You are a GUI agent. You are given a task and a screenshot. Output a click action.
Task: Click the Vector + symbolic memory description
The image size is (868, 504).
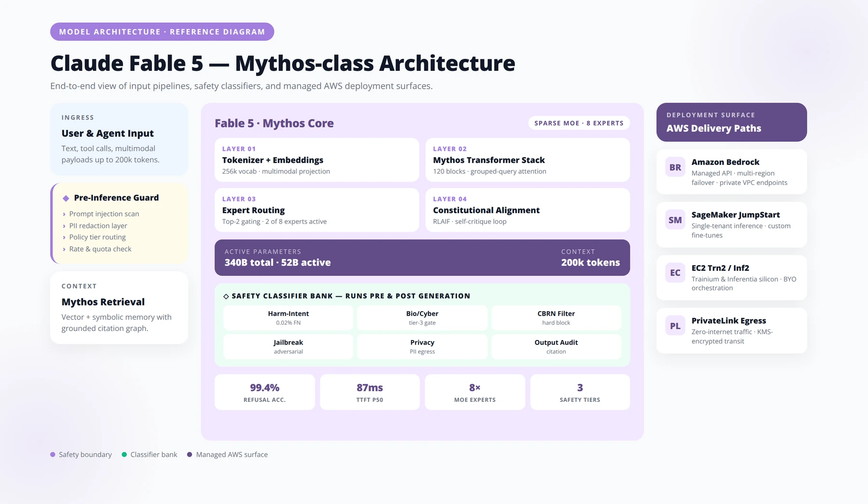(116, 323)
